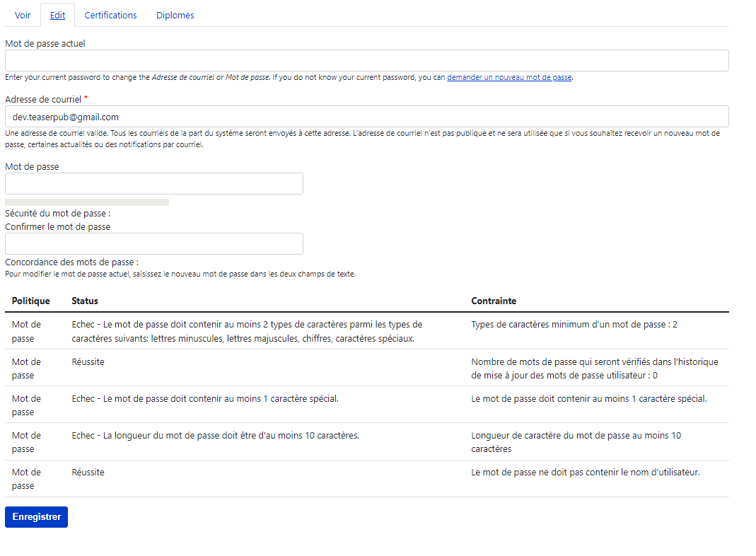Click the 'Confirmer le mot de passe' label
The height and width of the screenshot is (556, 756).
point(58,226)
